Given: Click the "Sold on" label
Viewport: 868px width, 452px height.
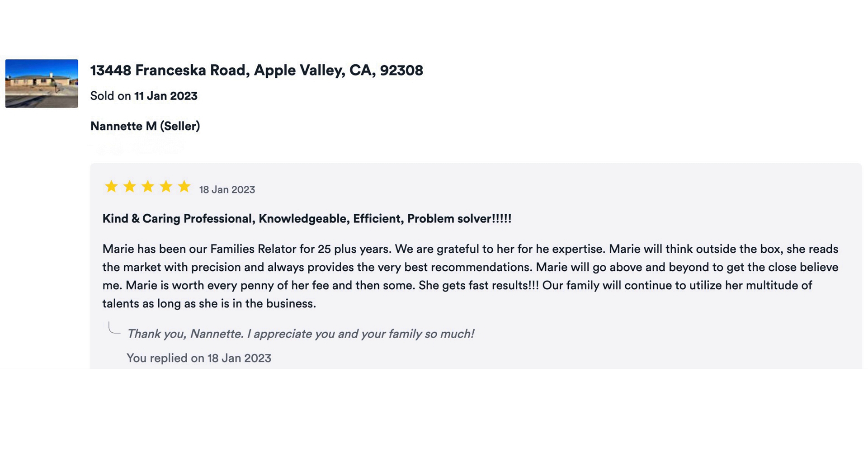Looking at the screenshot, I should click(111, 96).
